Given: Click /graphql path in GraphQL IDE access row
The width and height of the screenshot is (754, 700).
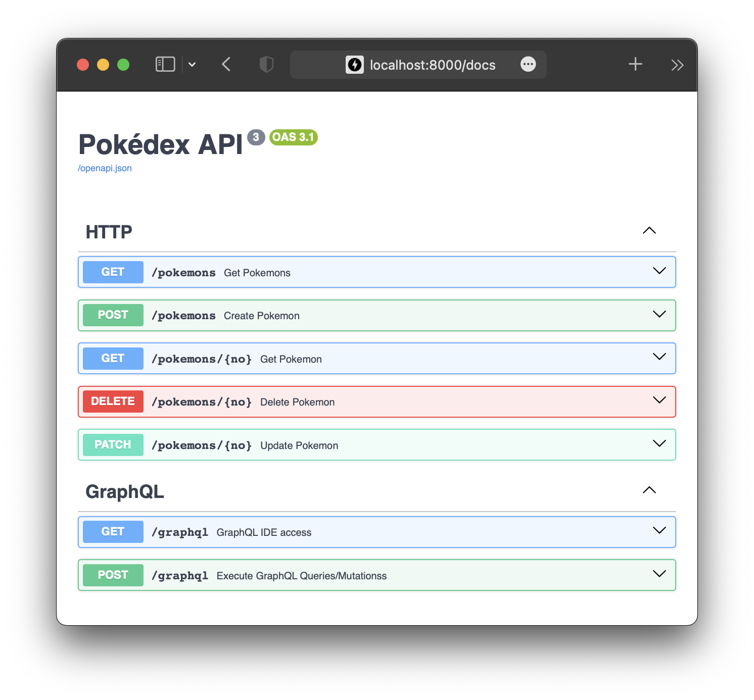Looking at the screenshot, I should 180,532.
